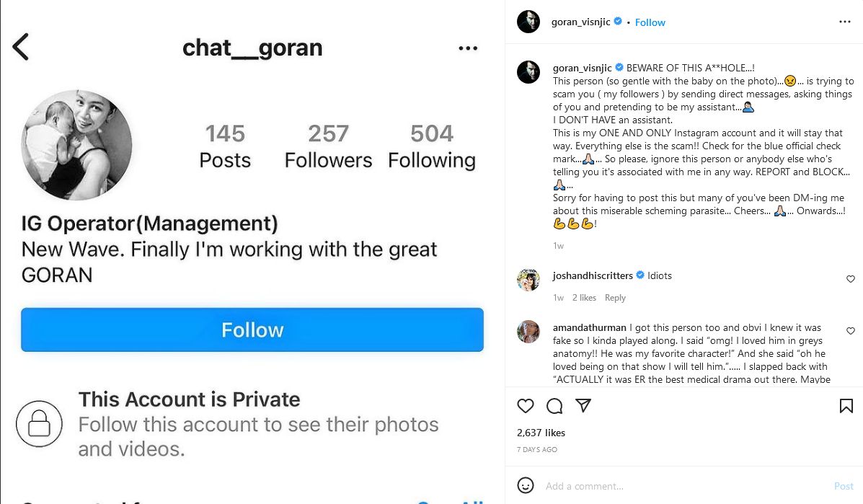
Task: Open goran_visnjic avatar in post header
Action: (528, 22)
